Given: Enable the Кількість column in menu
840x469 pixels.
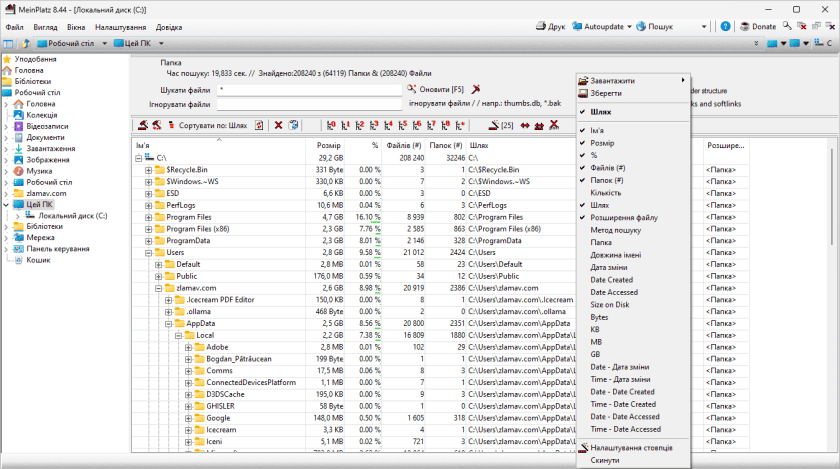Looking at the screenshot, I should coord(604,192).
